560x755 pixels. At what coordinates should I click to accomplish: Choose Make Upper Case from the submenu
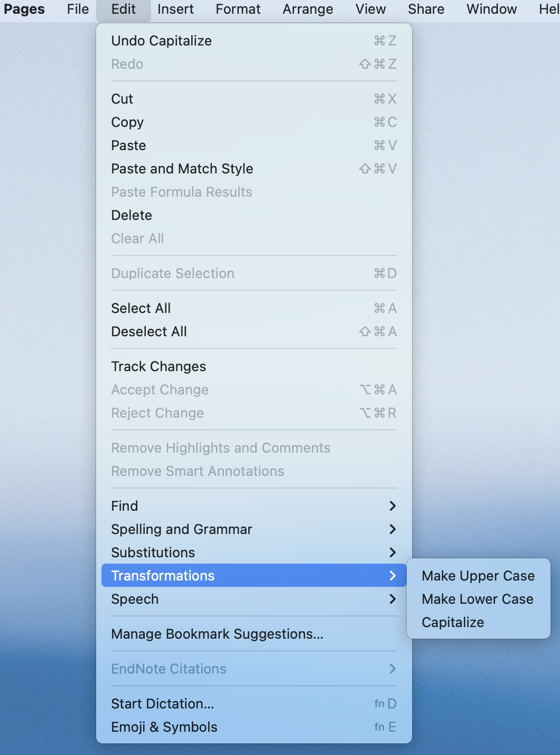[478, 576]
